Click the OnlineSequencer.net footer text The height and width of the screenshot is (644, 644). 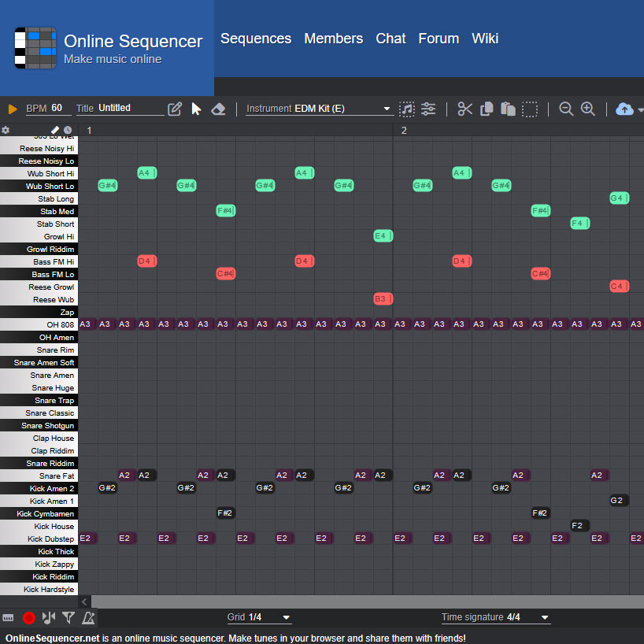53,638
